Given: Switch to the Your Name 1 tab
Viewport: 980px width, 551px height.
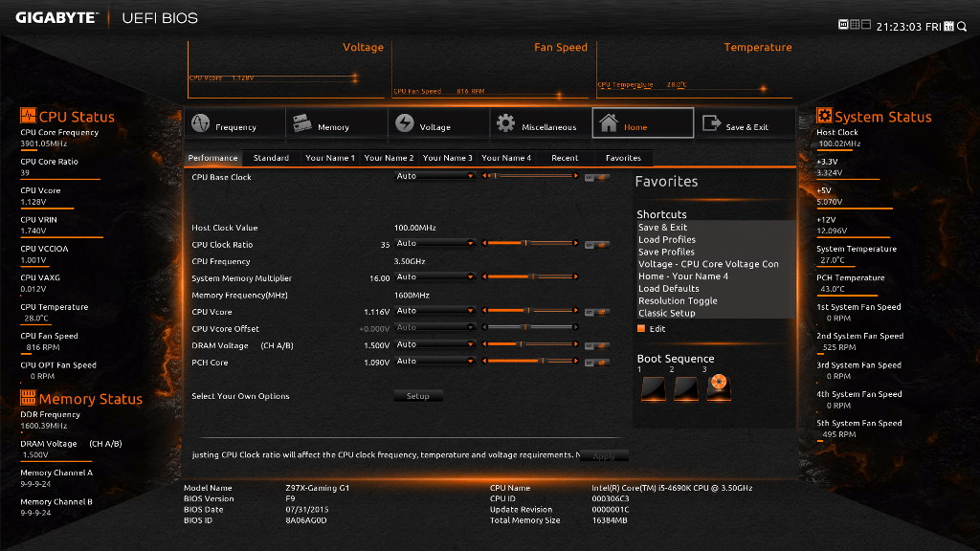Looking at the screenshot, I should pyautogui.click(x=330, y=158).
